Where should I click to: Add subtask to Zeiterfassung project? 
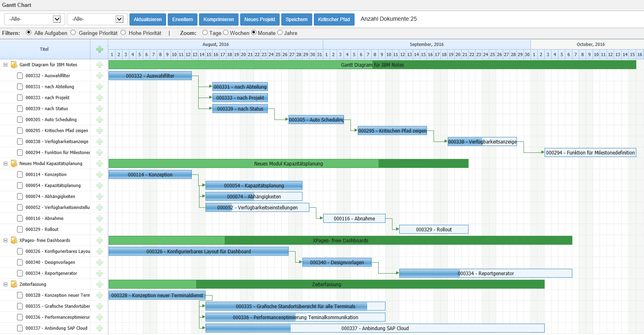100,284
